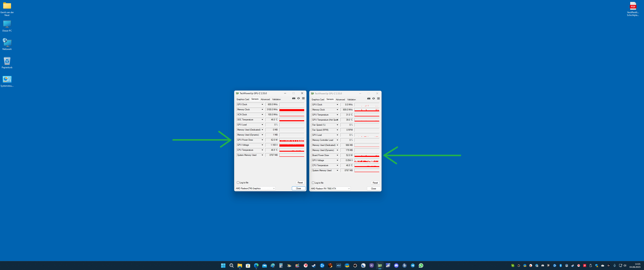This screenshot has width=644, height=270.
Task: Click screenshot camera icon in right GPU-Z window
Action: (x=369, y=99)
